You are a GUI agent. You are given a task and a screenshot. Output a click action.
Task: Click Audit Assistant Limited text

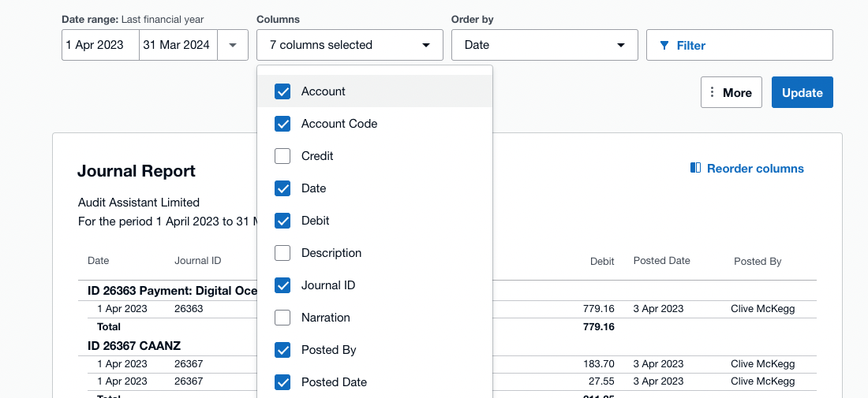138,203
